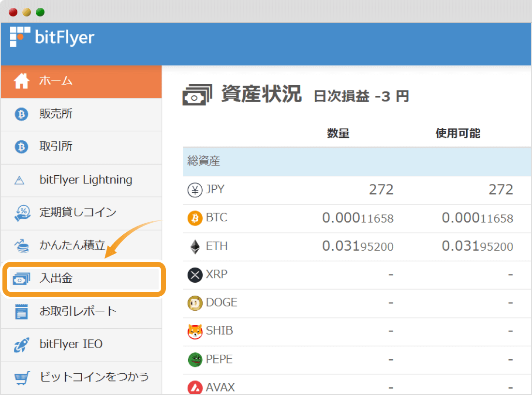Click the JPY yen circle icon
This screenshot has width=532, height=395.
[x=195, y=190]
